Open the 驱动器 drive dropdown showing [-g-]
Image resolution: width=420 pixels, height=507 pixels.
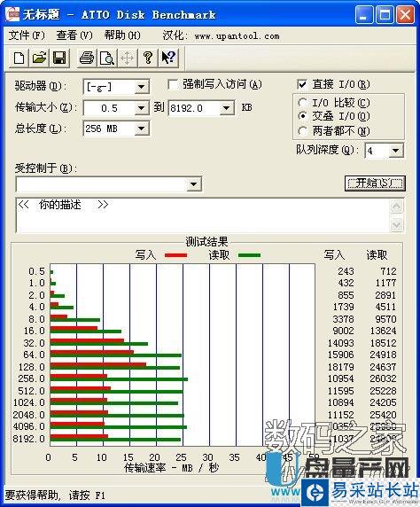point(141,87)
